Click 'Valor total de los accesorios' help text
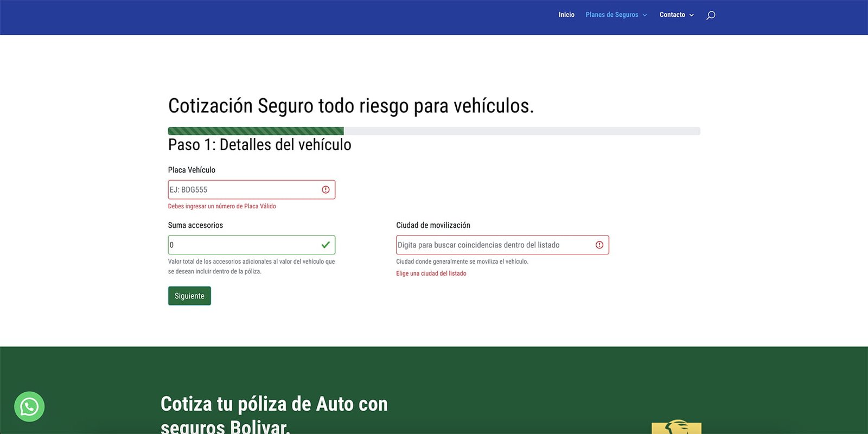Screen dimensions: 868x434 point(251,266)
